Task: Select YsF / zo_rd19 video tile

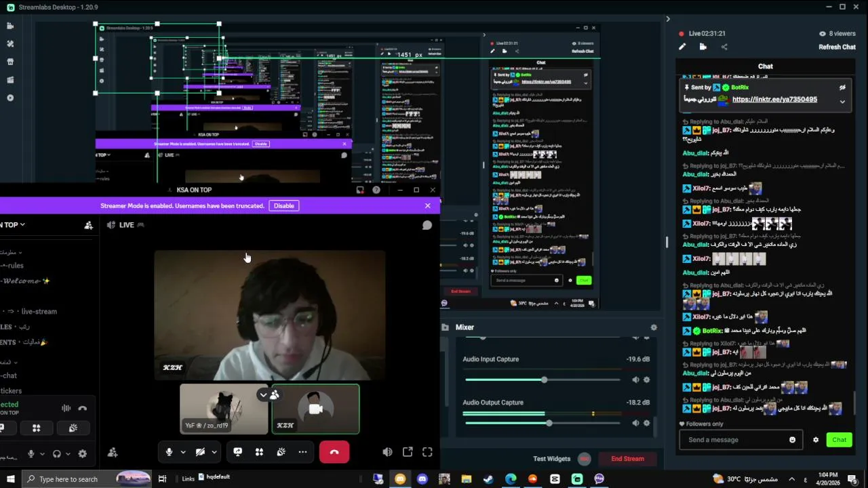Action: point(224,409)
